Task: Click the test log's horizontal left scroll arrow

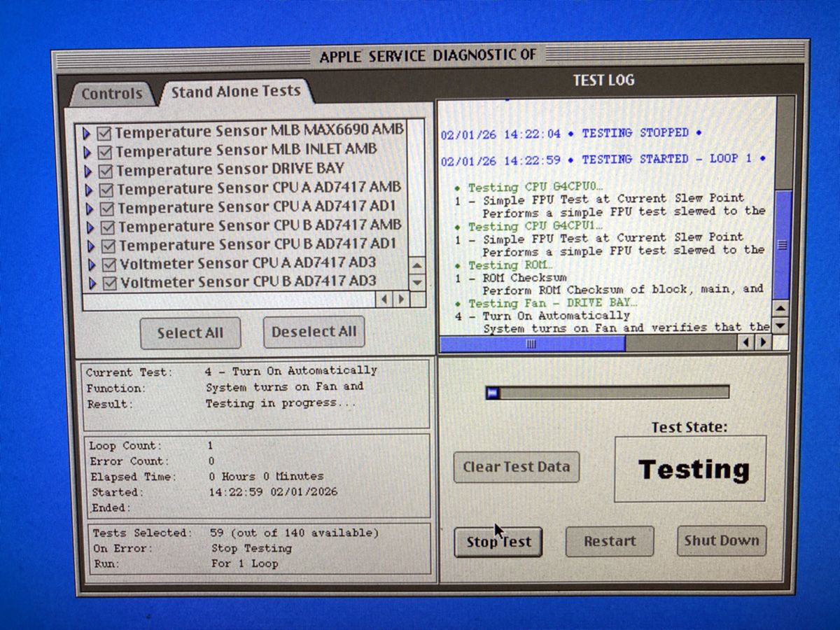Action: [x=747, y=343]
